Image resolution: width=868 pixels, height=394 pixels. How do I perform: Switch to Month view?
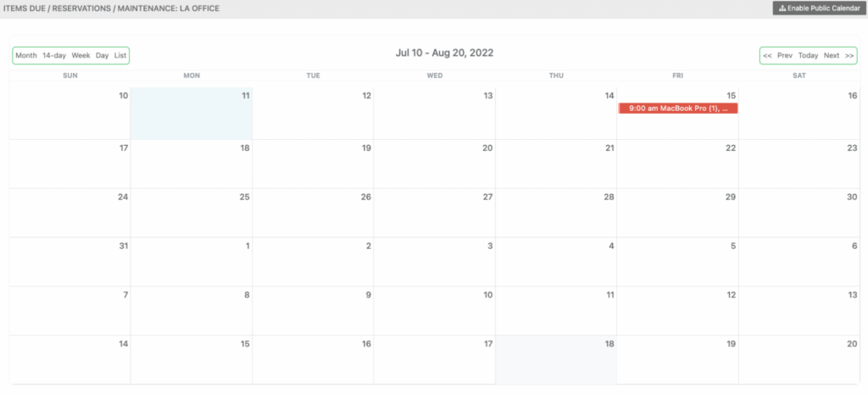[26, 55]
